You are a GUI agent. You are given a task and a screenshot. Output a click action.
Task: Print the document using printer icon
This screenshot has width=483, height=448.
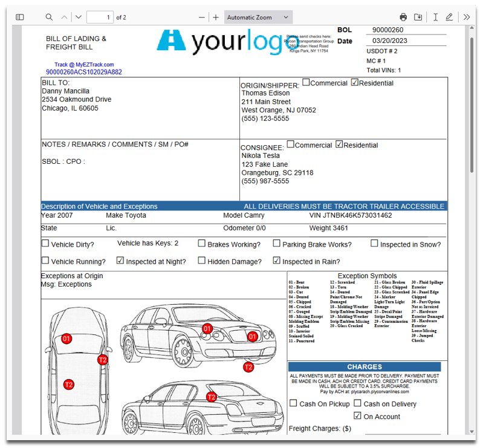tap(403, 18)
